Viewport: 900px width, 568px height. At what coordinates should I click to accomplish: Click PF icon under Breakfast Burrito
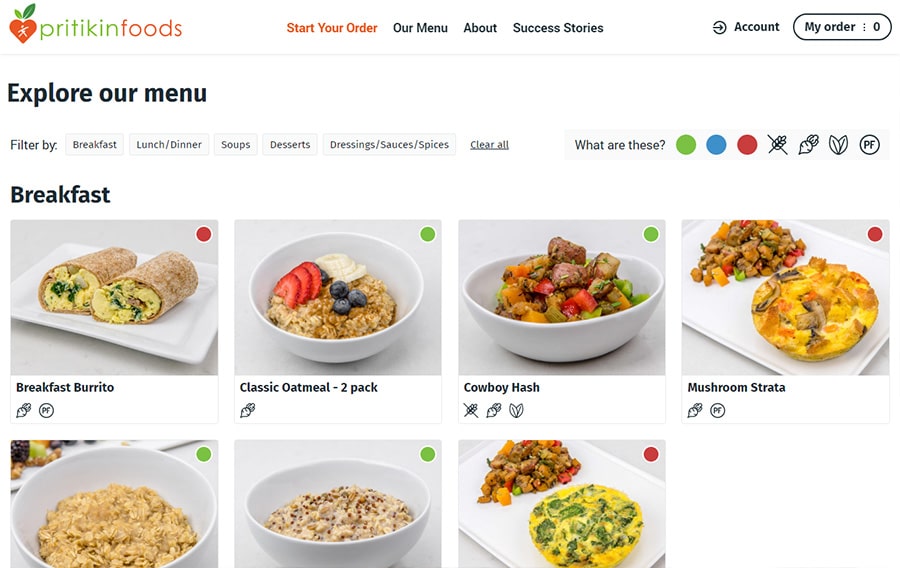coord(46,410)
